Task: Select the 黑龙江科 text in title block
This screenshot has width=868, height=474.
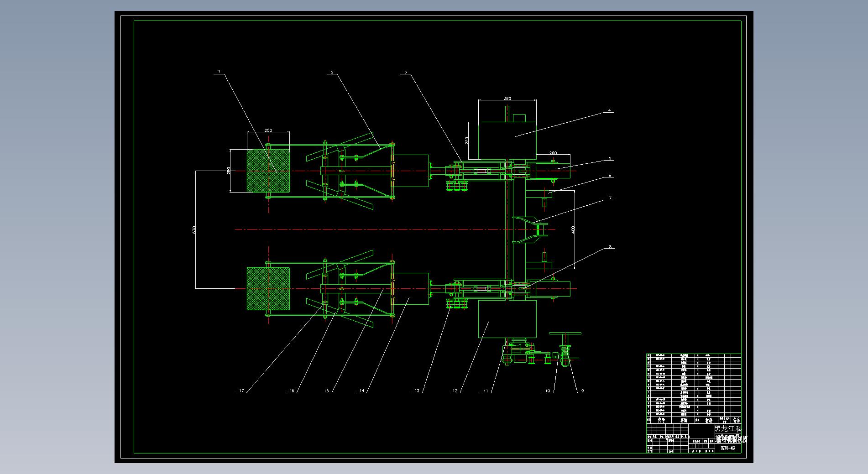Action: [727, 429]
